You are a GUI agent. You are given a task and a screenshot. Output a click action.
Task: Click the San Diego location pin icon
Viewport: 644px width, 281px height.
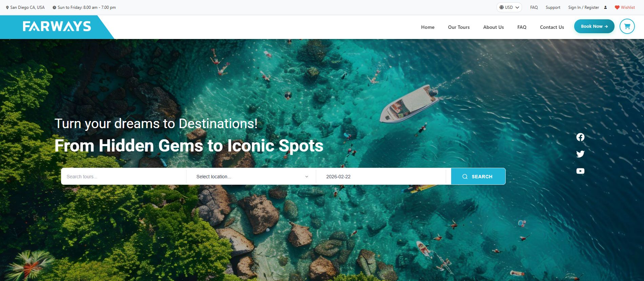[x=7, y=7]
